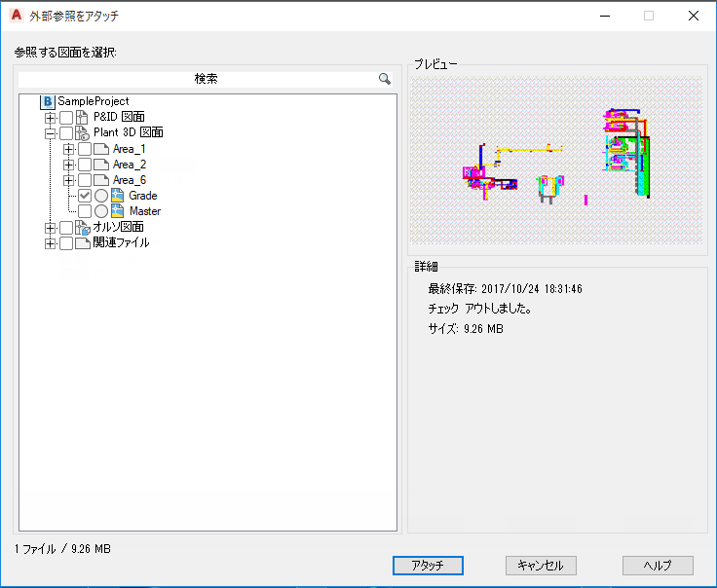The height and width of the screenshot is (588, 717).
Task: Click the 1 ファイル / 9.26 MB summary text
Action: pyautogui.click(x=62, y=549)
